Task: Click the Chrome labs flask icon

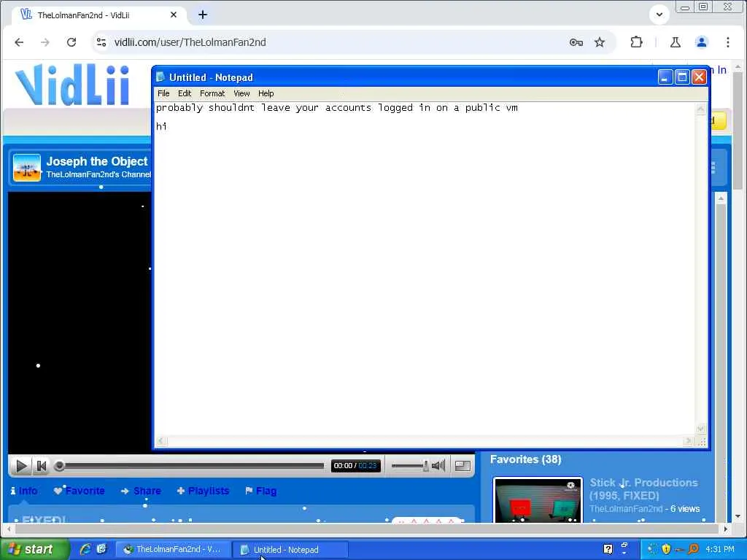Action: 675,42
